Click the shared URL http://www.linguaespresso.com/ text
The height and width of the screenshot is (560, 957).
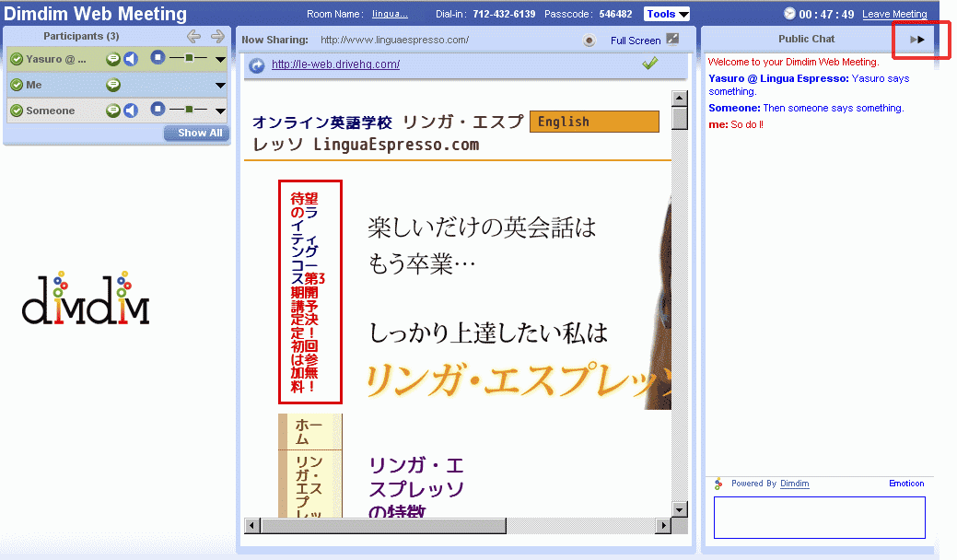pyautogui.click(x=395, y=41)
